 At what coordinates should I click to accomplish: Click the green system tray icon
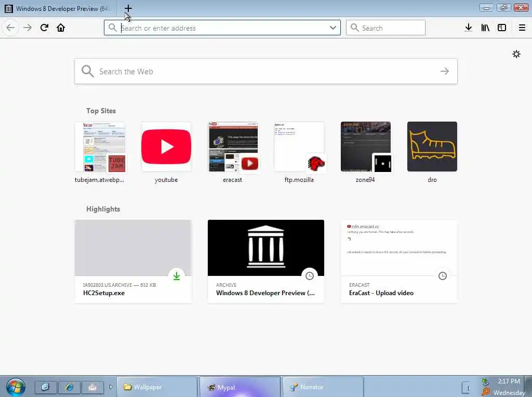[x=486, y=382]
